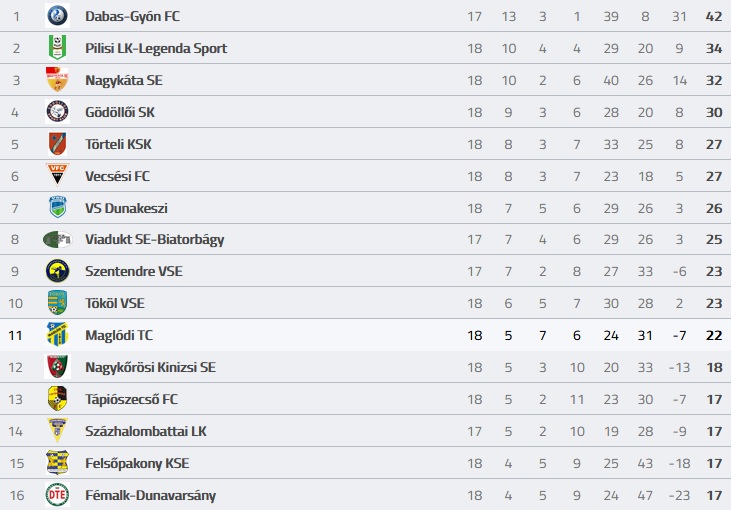This screenshot has height=510, width=731.
Task: Open the Viadukt SE-Biatorbágy oval logo
Action: [x=57, y=240]
